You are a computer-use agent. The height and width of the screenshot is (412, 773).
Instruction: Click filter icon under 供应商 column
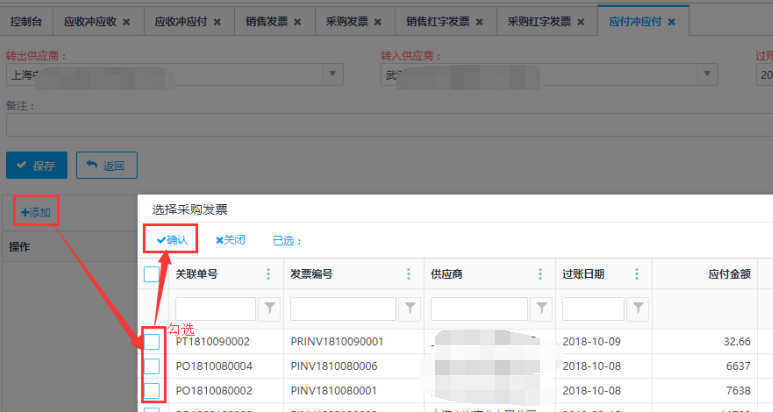tap(541, 309)
